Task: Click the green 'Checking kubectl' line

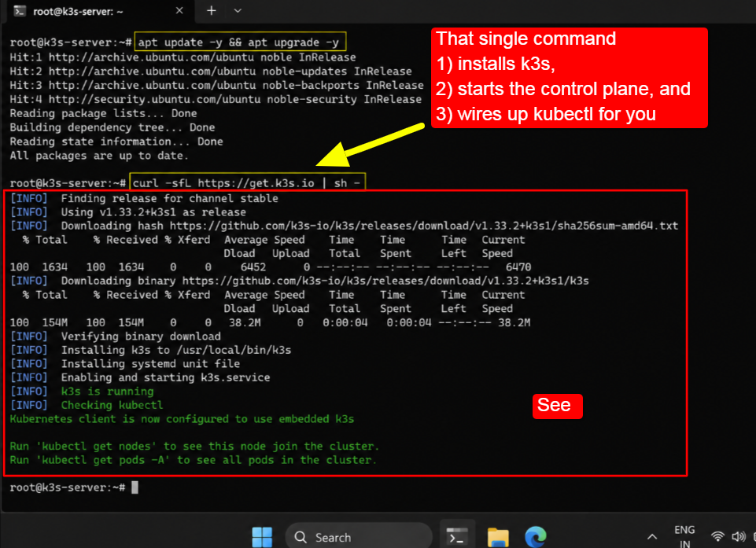Action: pyautogui.click(x=87, y=405)
